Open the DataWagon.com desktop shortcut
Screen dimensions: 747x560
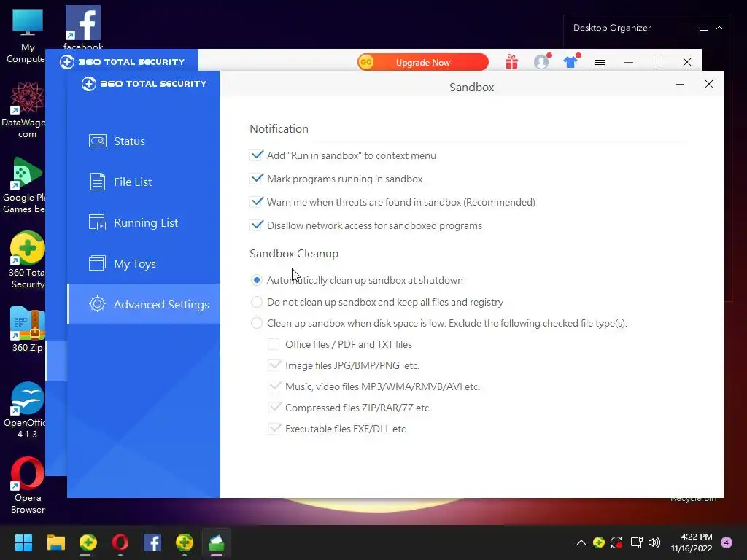pyautogui.click(x=25, y=109)
